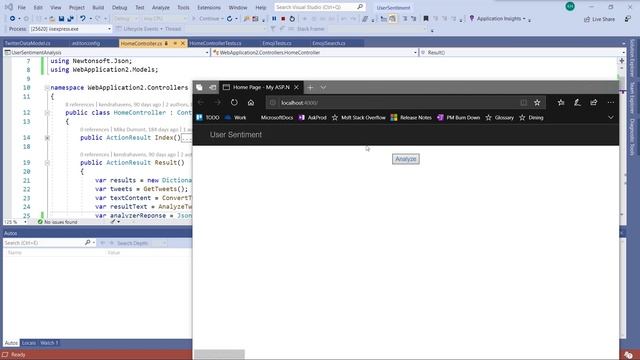Toggle pin on HomeController.cs tab
Image resolution: width=640 pixels, height=360 pixels.
pos(175,43)
